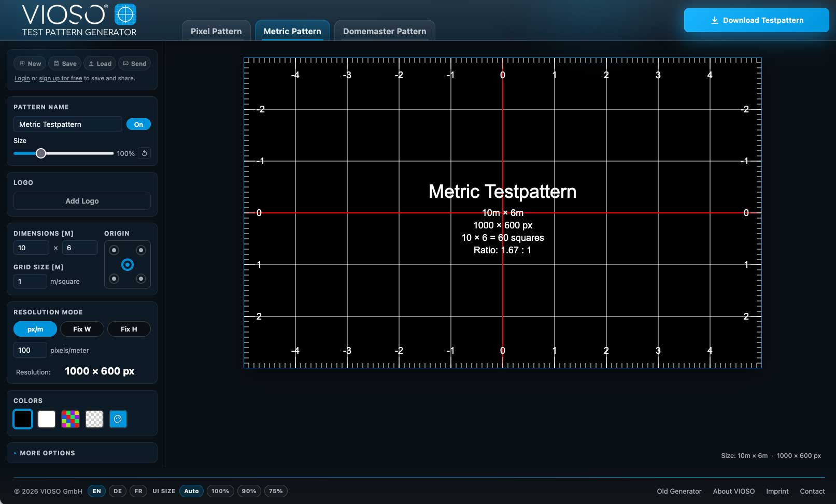Download the Testpattern file
Screen dimensions: 836x504
[x=756, y=20]
